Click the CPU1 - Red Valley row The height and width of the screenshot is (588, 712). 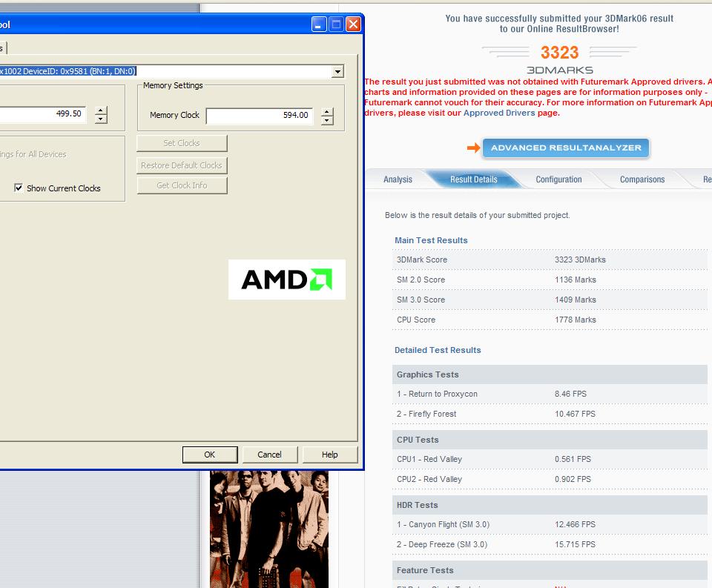(x=550, y=459)
